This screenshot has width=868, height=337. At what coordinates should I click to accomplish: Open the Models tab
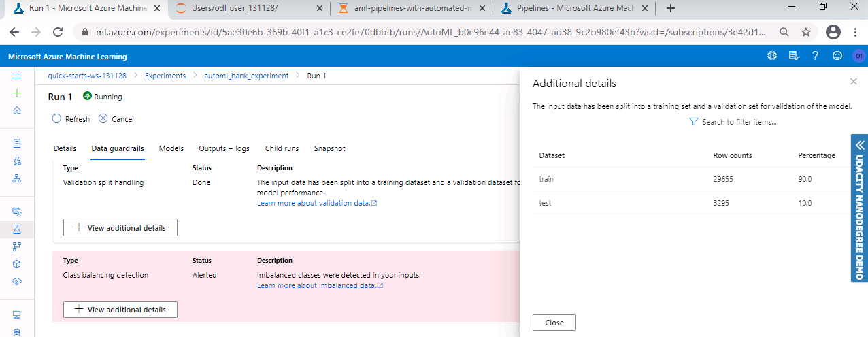(x=171, y=148)
